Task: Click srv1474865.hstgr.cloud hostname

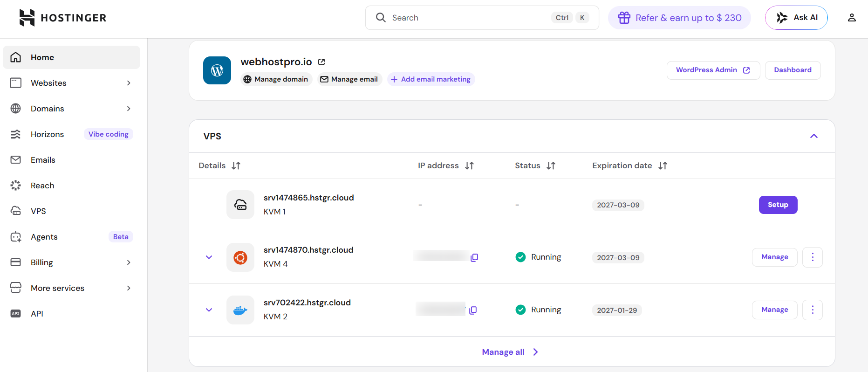Action: click(x=309, y=198)
